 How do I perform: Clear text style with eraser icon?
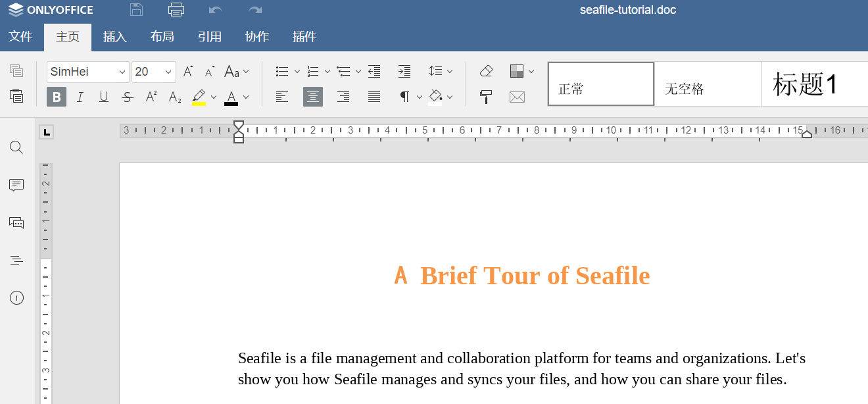(486, 71)
